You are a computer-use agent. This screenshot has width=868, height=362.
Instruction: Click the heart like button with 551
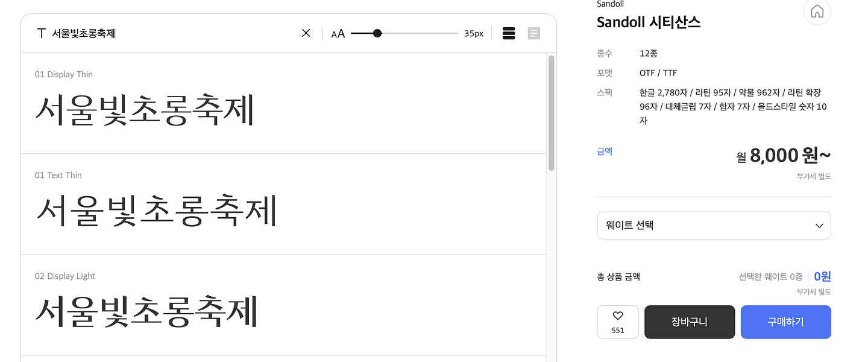617,322
